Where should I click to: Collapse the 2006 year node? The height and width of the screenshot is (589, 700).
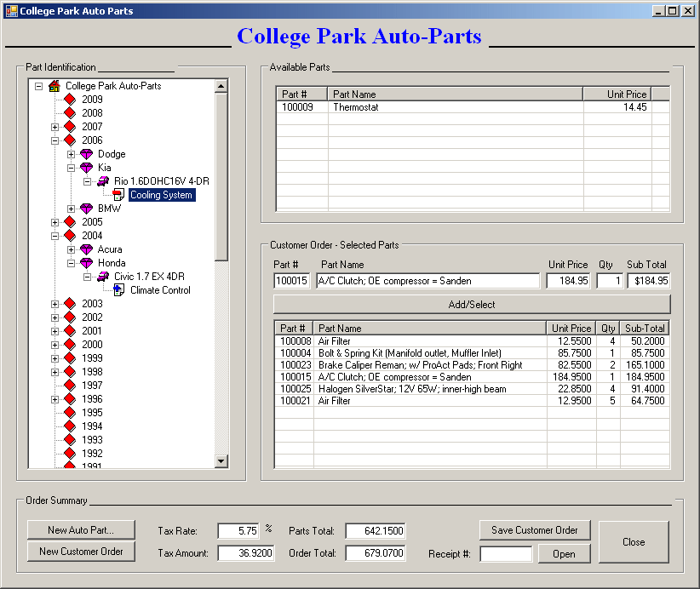55,140
